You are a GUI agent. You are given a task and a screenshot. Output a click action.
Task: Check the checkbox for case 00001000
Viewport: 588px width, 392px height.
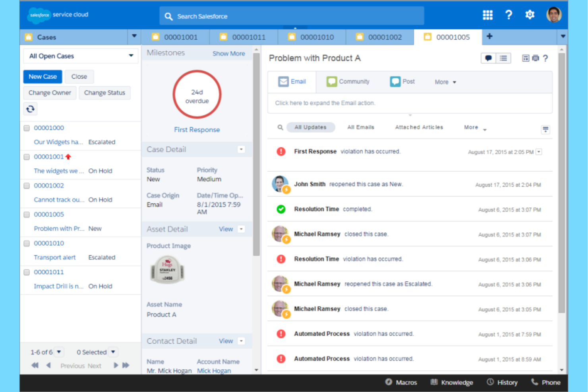26,128
